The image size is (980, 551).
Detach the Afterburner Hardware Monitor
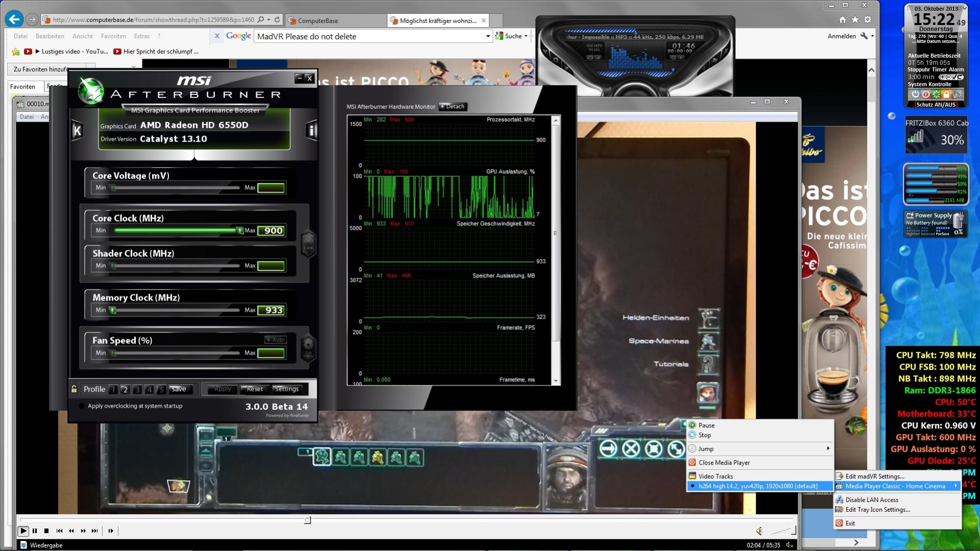pyautogui.click(x=453, y=107)
